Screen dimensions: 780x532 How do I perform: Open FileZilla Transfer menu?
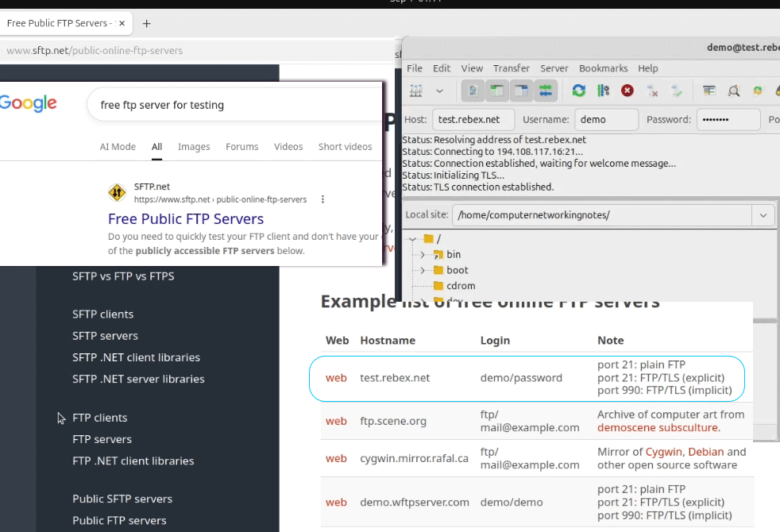511,68
